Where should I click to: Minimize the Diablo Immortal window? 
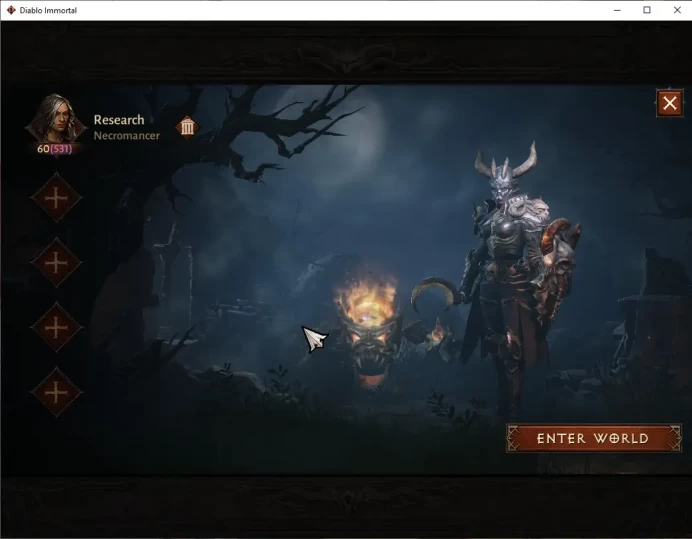[617, 10]
